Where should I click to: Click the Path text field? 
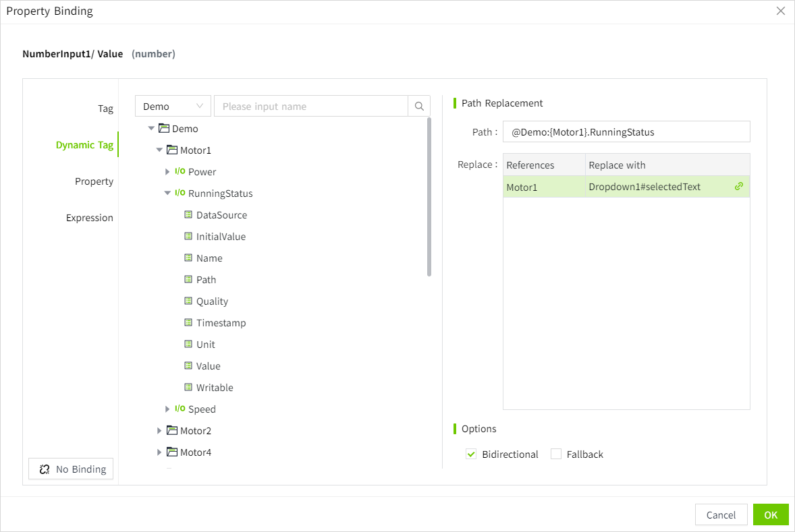(x=626, y=132)
